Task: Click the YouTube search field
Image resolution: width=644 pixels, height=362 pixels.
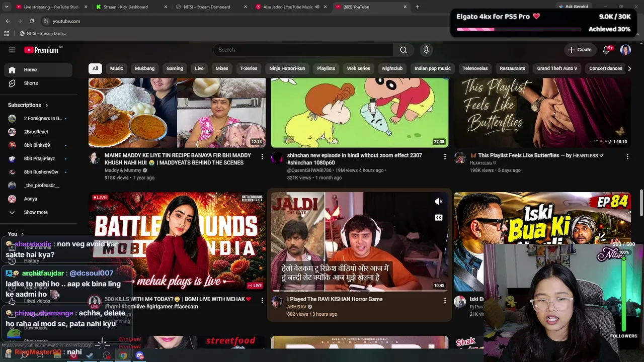Action: pos(303,50)
